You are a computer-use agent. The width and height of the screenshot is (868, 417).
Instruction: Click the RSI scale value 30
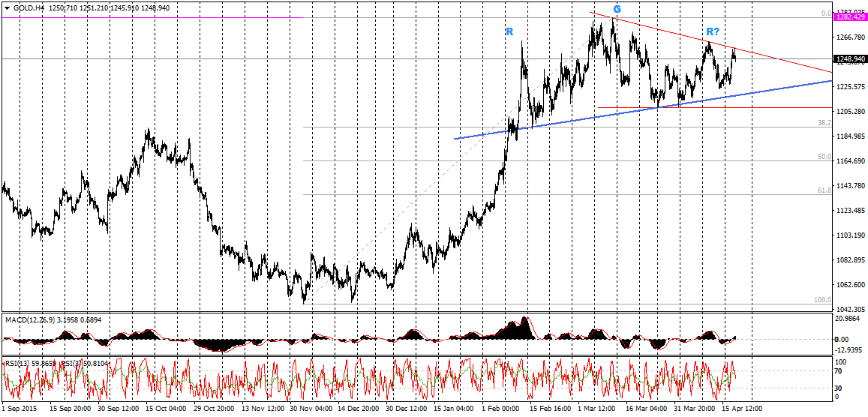click(x=839, y=387)
